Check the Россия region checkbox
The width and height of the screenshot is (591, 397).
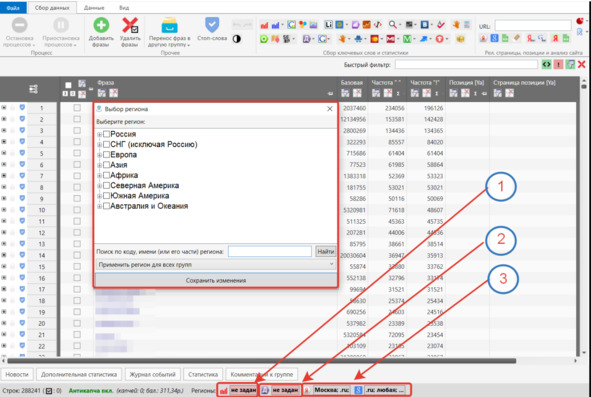pyautogui.click(x=106, y=134)
